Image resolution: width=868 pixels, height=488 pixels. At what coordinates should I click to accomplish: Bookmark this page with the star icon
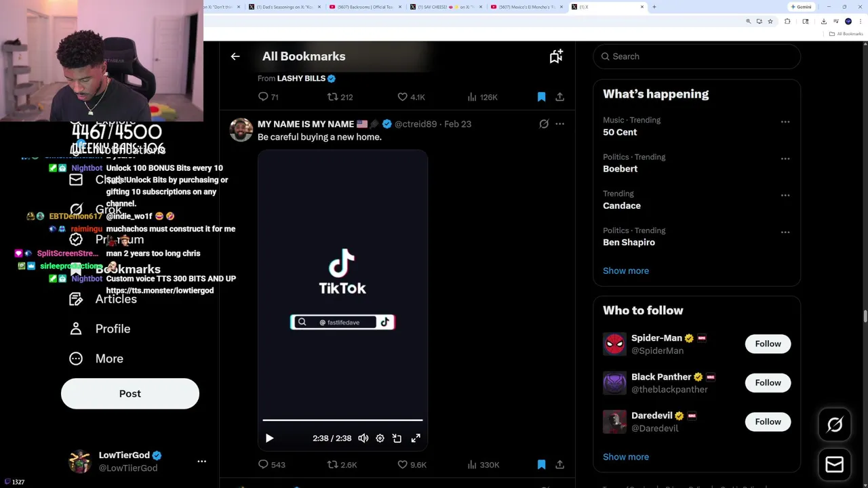(770, 21)
